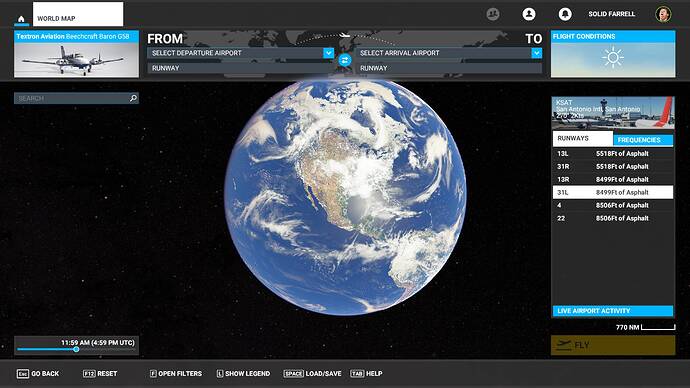
Task: Click the KSAT San Antonio airport image
Action: [x=613, y=113]
